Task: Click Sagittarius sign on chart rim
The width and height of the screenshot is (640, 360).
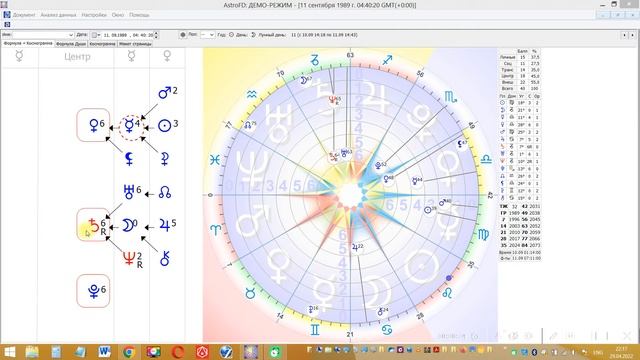Action: [387, 60]
